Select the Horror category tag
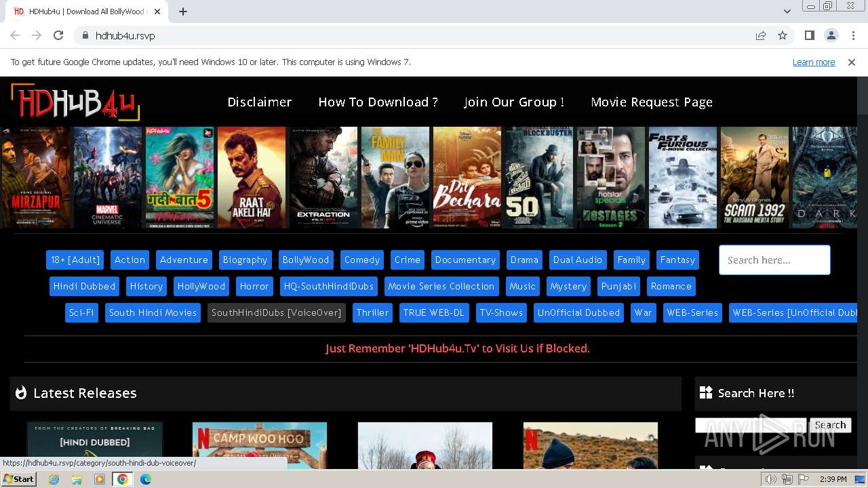 [254, 286]
